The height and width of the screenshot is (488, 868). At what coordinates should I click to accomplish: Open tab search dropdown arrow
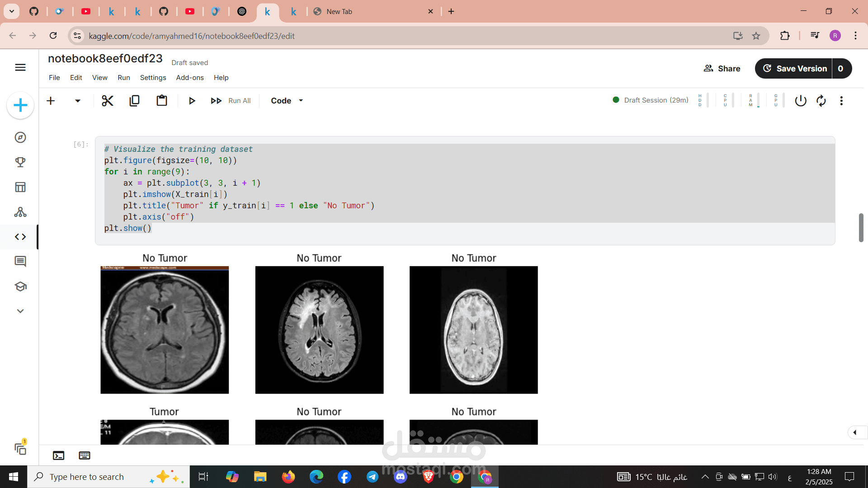[12, 11]
